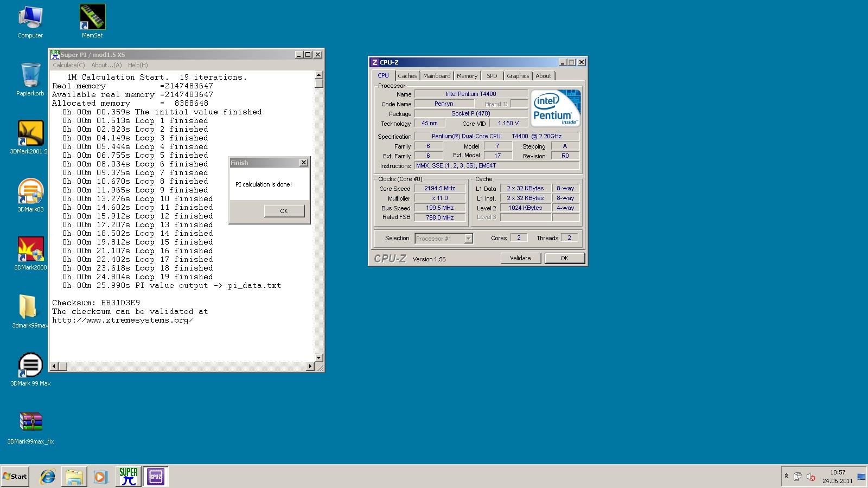This screenshot has height=488, width=868.
Task: Open the Processor #1 selection dropdown
Action: point(444,239)
